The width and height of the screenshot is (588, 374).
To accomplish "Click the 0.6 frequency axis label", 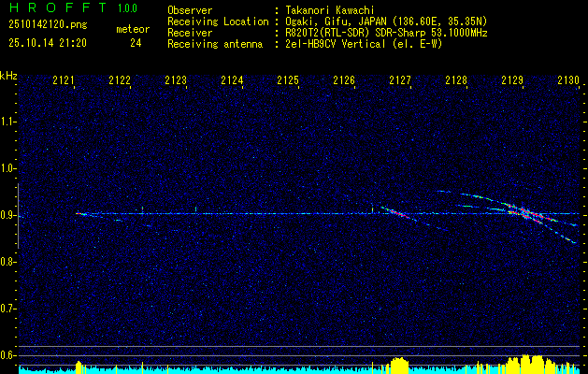I will [x=8, y=355].
